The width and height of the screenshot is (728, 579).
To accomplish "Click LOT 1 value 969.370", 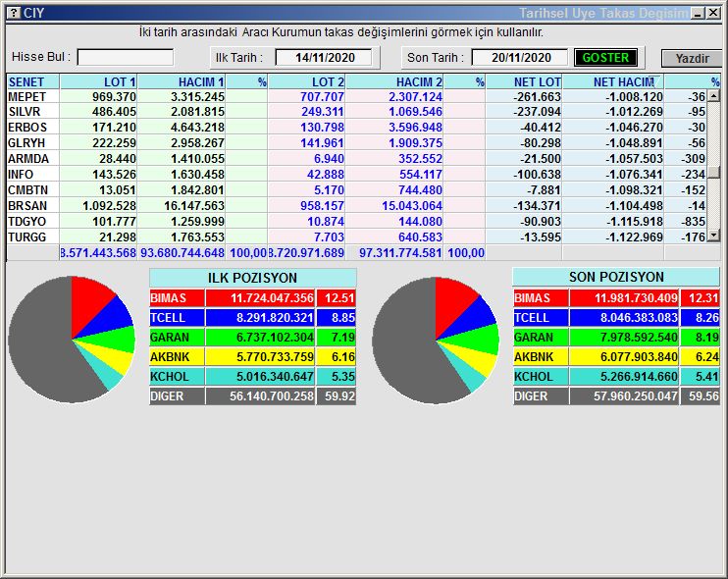I will [x=114, y=97].
